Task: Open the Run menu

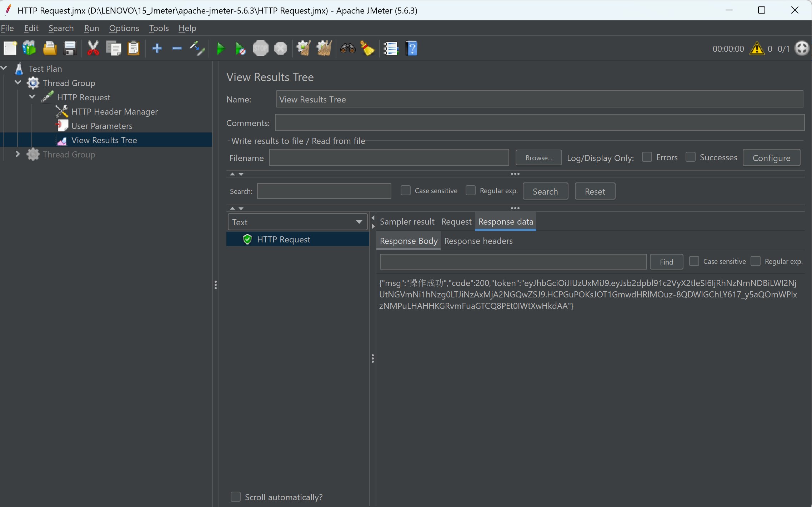Action: (x=91, y=28)
